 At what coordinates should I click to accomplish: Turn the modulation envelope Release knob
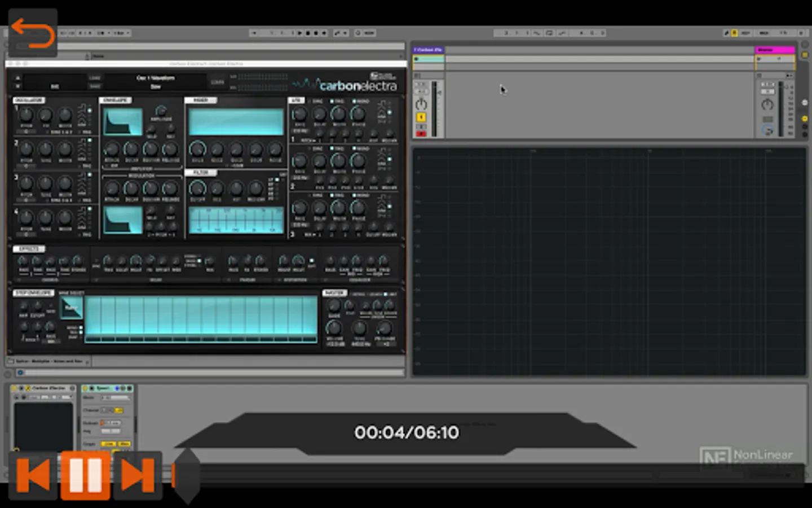170,189
